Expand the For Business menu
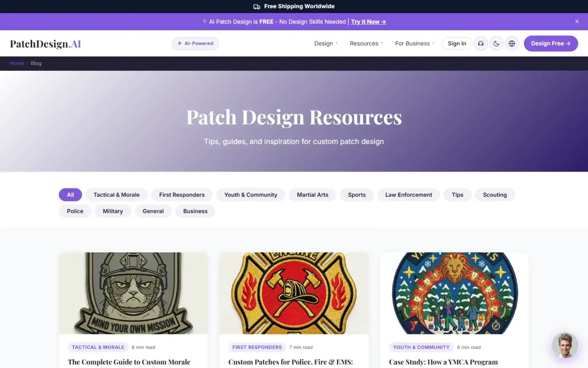The height and width of the screenshot is (368, 588). 415,43
